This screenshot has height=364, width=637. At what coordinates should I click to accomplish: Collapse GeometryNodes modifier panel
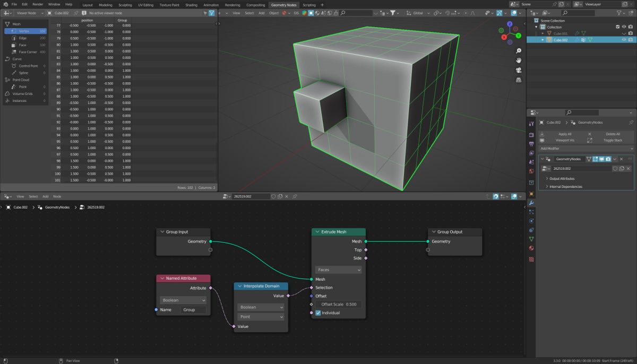pyautogui.click(x=543, y=159)
